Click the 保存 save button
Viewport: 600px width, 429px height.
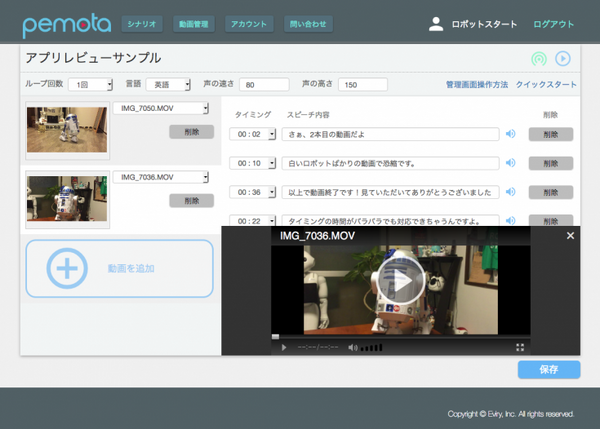click(549, 369)
